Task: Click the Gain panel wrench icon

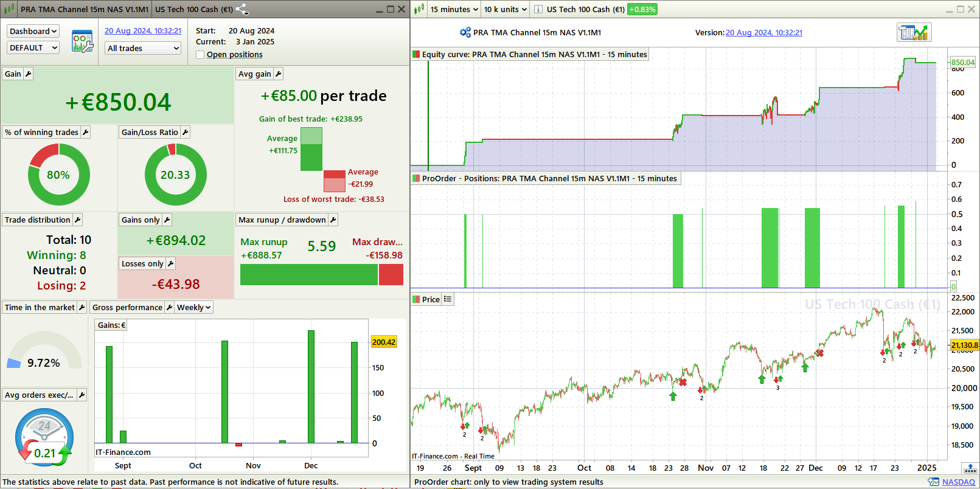Action: coord(28,74)
